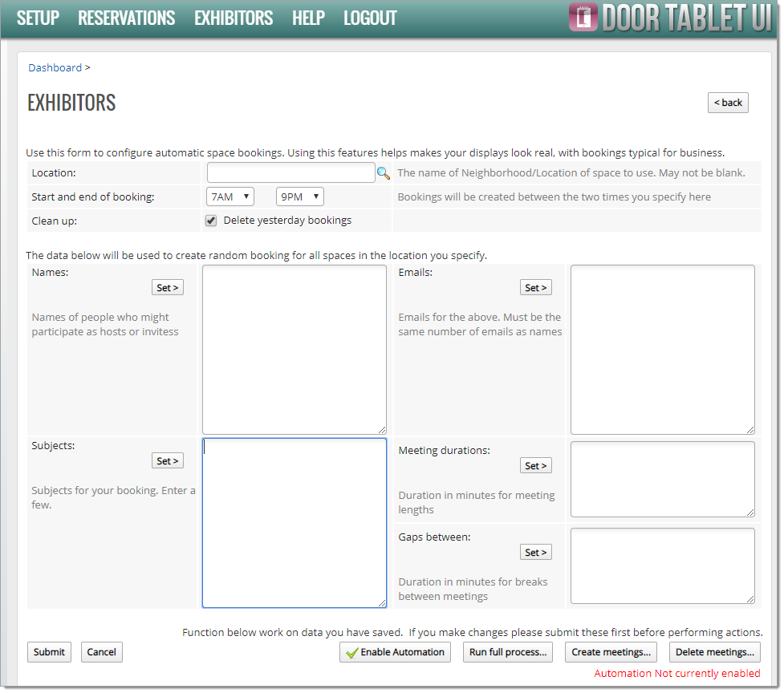
Task: Toggle Delete yesterday bookings checkbox
Action: coord(211,221)
